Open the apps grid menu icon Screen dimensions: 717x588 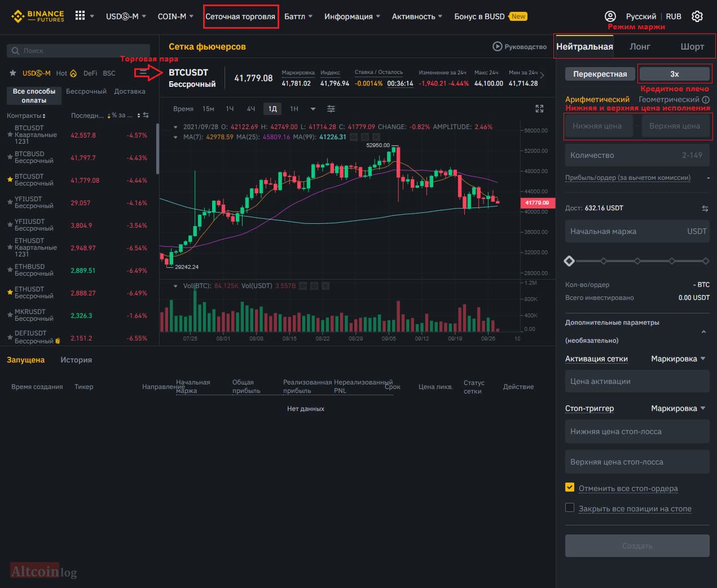[80, 16]
